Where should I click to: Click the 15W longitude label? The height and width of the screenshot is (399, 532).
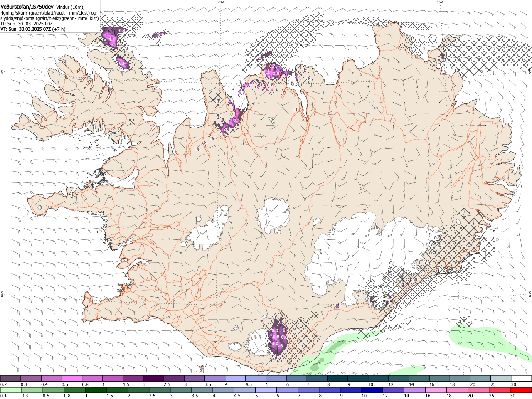[440, 2]
